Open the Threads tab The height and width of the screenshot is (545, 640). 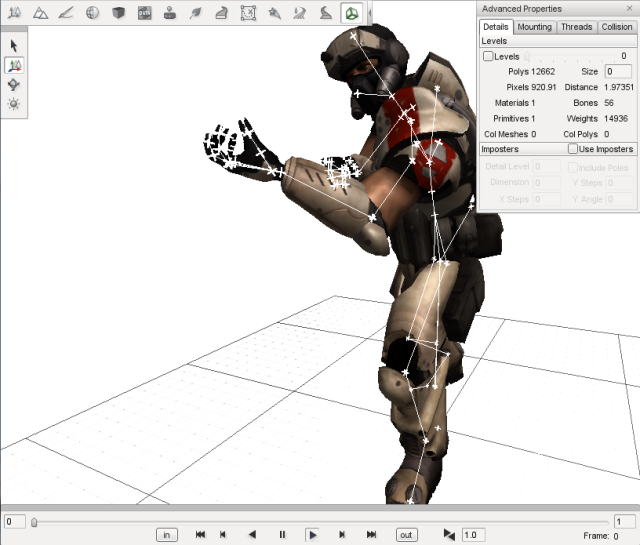[x=576, y=27]
